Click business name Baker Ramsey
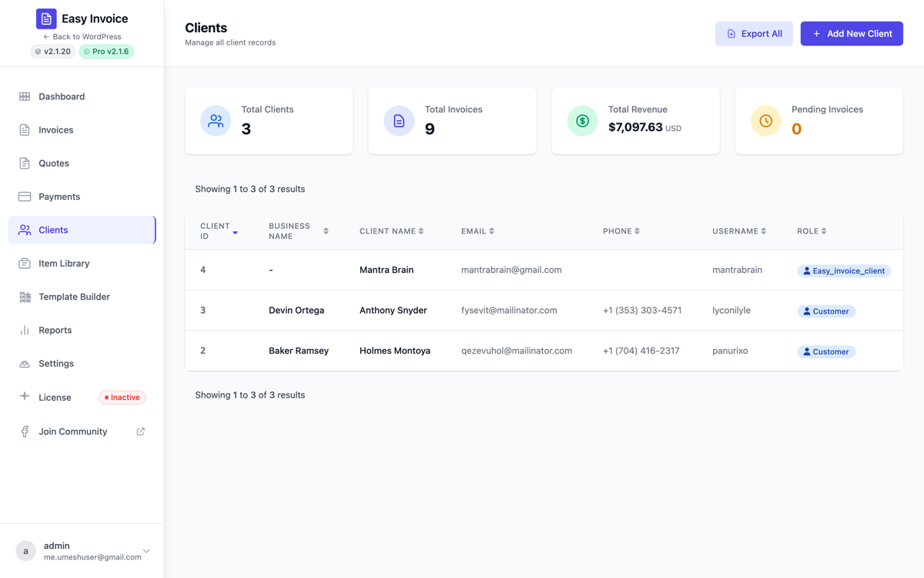Screen dimensions: 924x578 299,351
